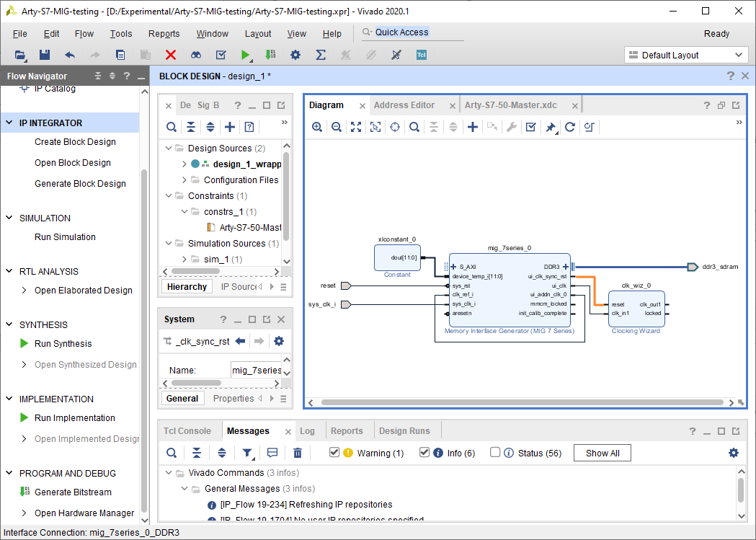Screen dimensions: 756x540
Task: Collapse the SYNTHESIS section
Action: (x=9, y=325)
